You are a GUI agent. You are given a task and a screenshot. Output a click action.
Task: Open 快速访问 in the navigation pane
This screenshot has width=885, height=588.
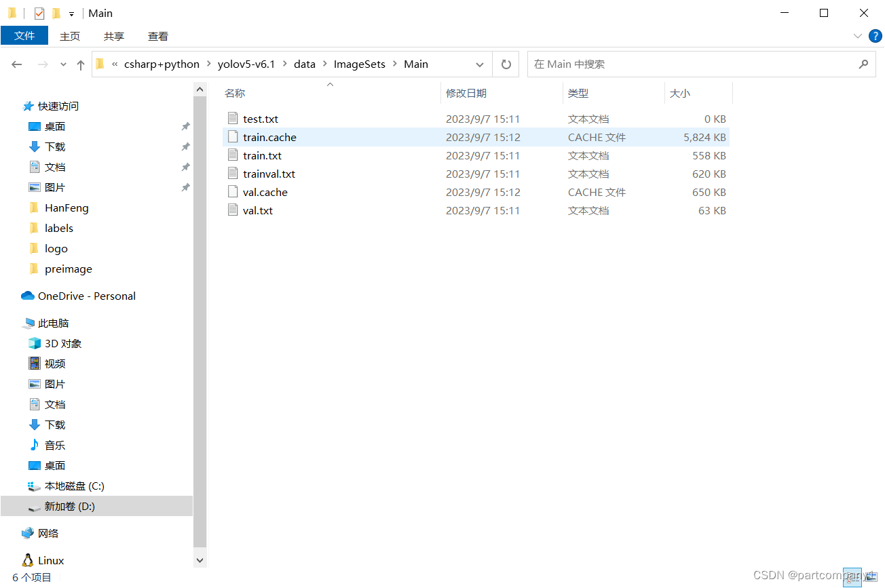tap(58, 106)
